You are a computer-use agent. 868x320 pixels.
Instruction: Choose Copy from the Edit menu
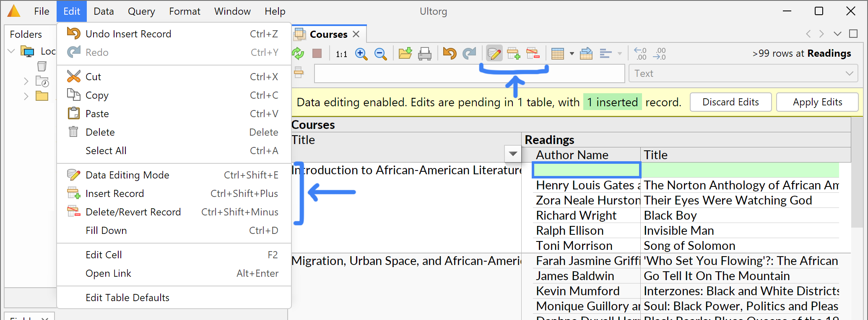point(174,95)
